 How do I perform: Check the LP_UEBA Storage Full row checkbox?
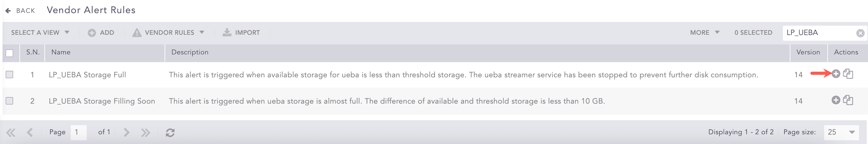[x=9, y=74]
